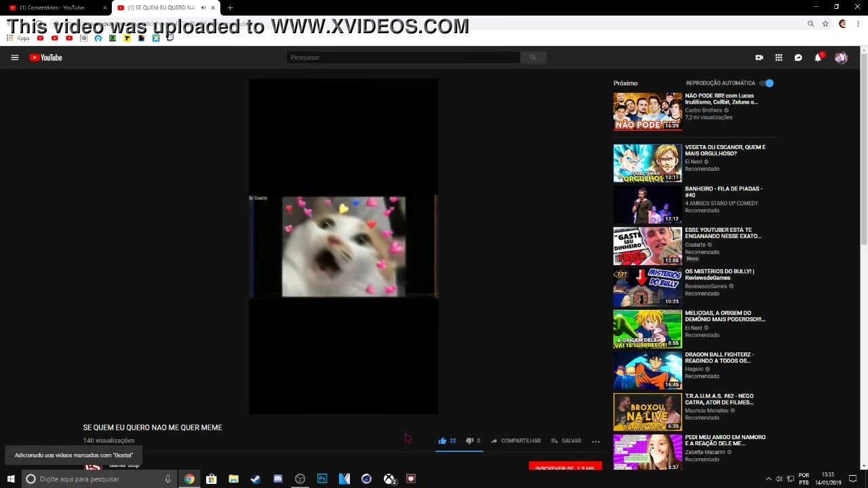Toggle the thumbs up like button
This screenshot has width=868, height=488.
[442, 441]
